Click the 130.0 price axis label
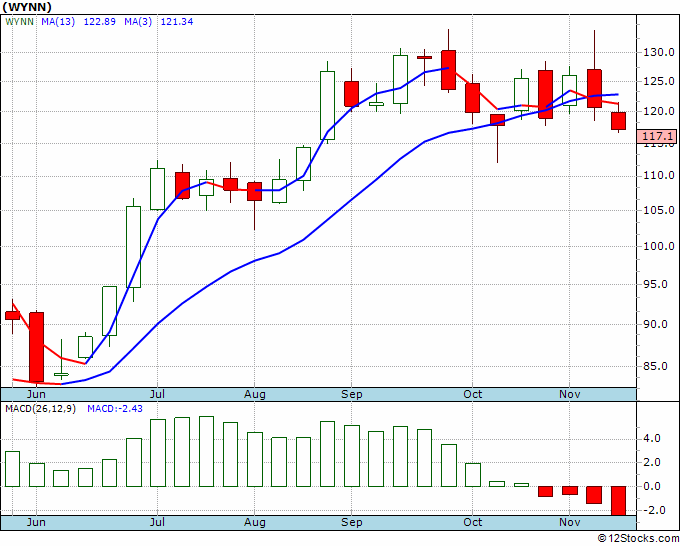 click(x=658, y=52)
